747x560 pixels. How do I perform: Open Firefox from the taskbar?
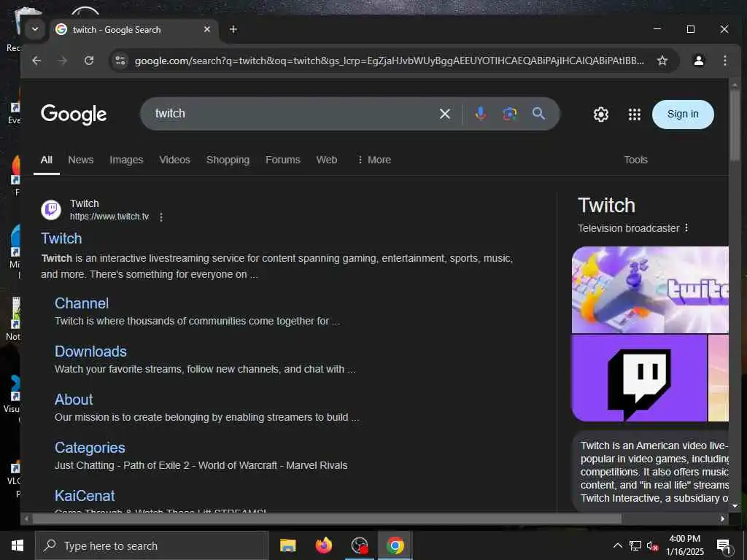coord(323,545)
